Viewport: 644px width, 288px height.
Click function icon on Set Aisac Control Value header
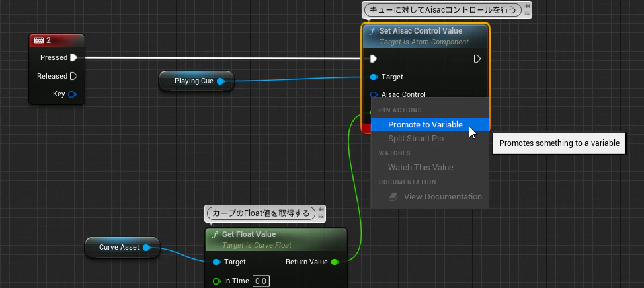click(372, 31)
